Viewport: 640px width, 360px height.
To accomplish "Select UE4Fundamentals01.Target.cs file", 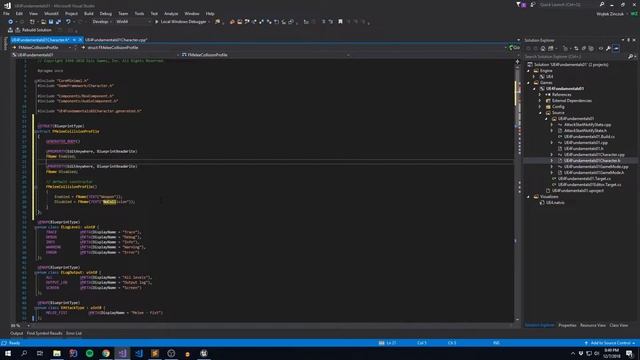I will pyautogui.click(x=584, y=179).
